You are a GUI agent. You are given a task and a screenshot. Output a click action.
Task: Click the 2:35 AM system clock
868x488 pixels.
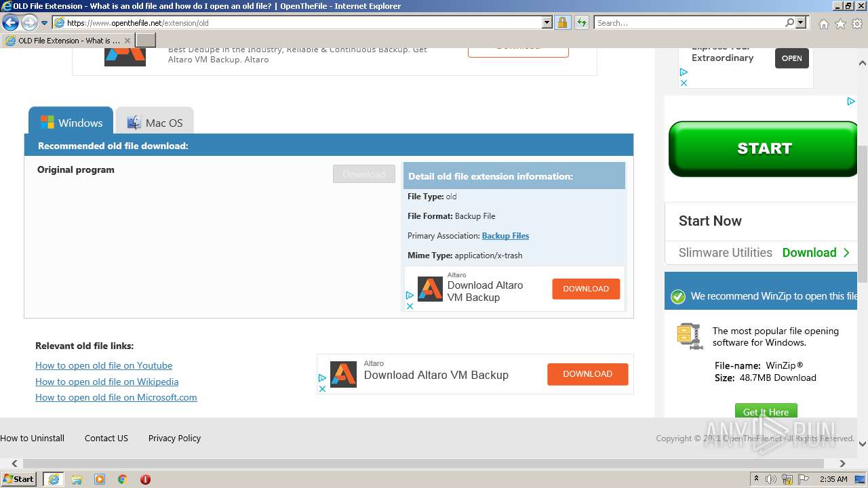pyautogui.click(x=833, y=479)
